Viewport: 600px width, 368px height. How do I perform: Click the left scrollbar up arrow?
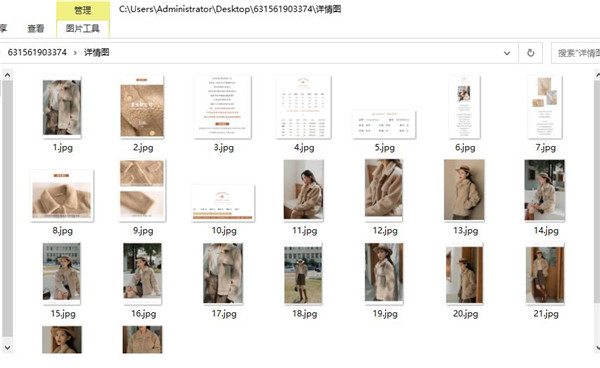[7, 75]
